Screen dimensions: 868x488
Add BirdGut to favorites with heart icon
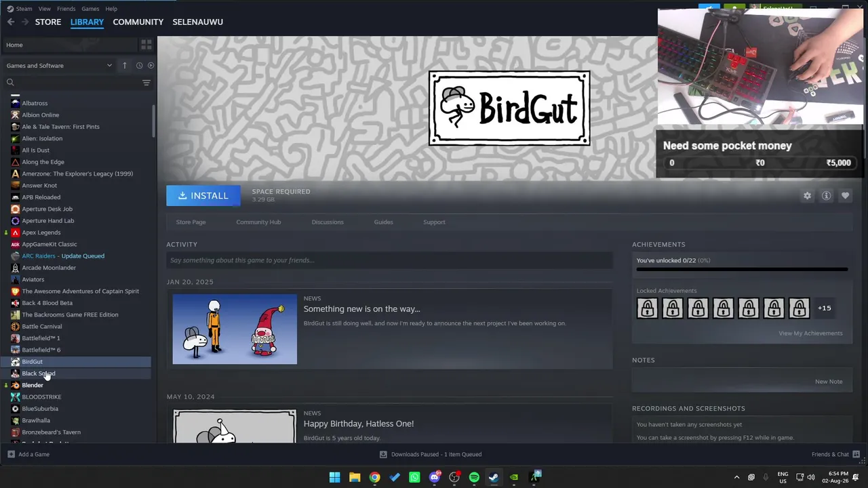click(845, 196)
